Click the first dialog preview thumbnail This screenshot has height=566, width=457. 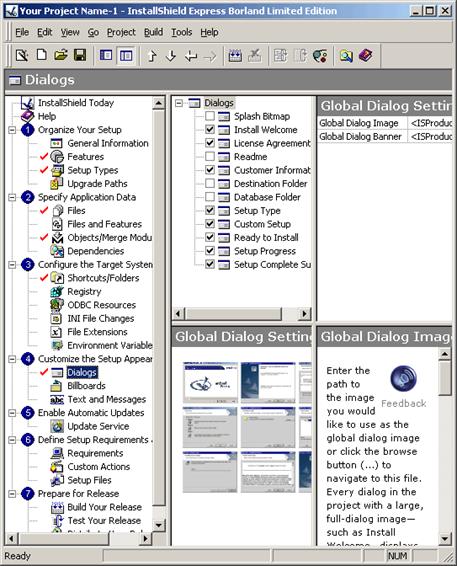click(210, 382)
